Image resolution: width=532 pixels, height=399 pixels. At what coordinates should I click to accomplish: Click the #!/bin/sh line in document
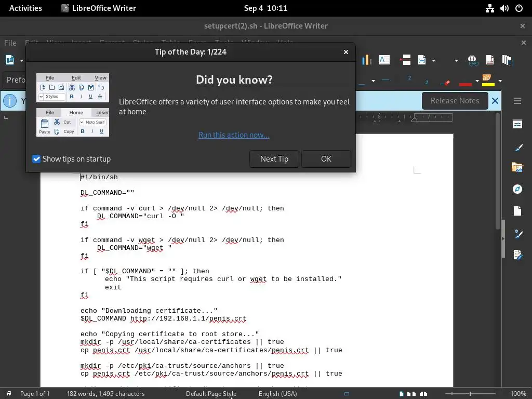coord(99,177)
